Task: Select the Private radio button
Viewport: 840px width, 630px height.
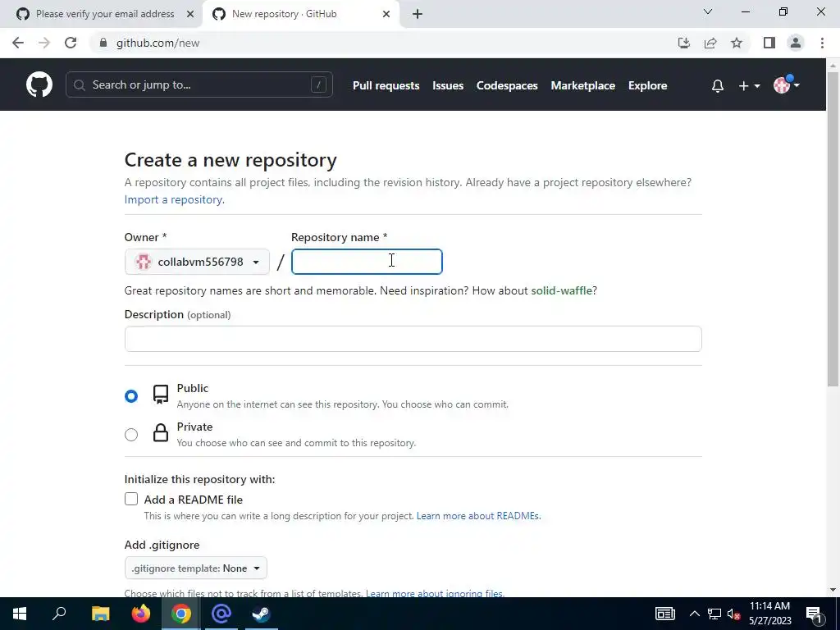Action: click(131, 435)
